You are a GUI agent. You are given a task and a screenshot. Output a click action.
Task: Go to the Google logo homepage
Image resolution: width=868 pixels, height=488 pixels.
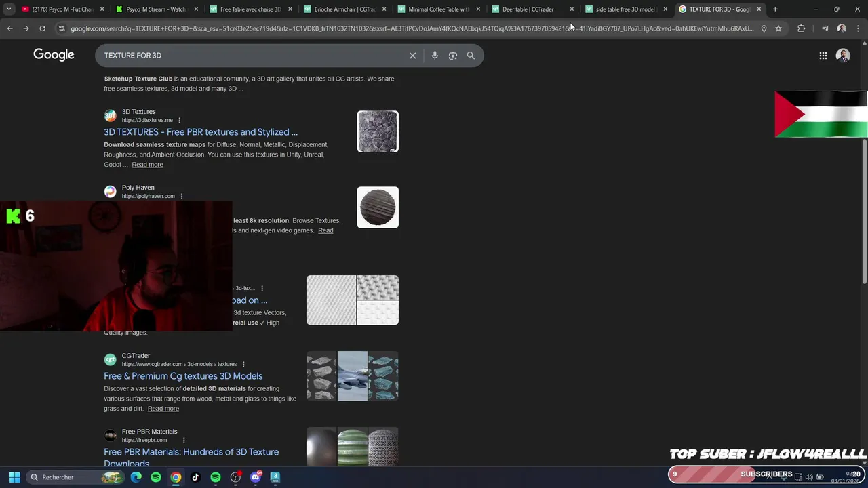coord(54,55)
